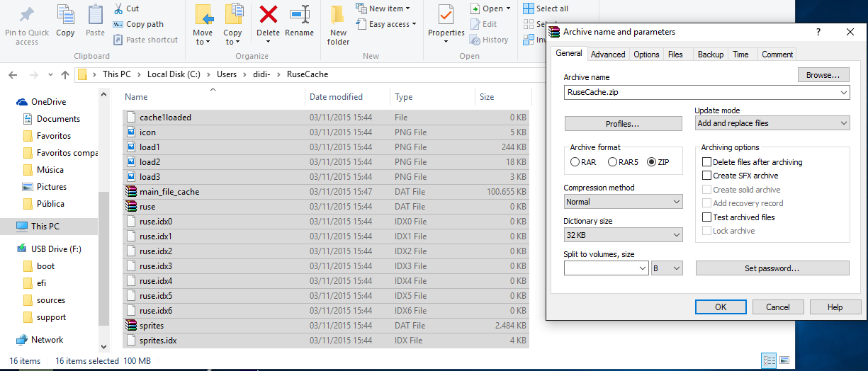Switch to the Comment tab
The width and height of the screenshot is (868, 371).
(x=777, y=55)
